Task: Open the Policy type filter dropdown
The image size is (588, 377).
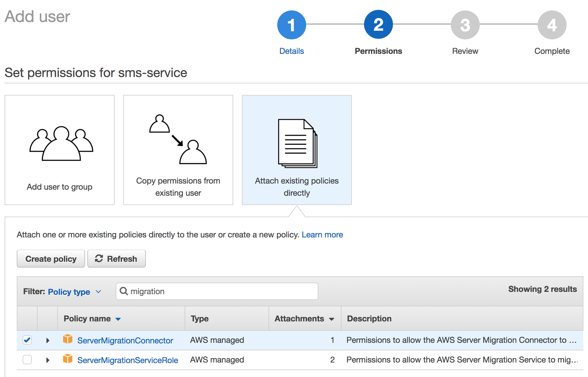Action: (x=74, y=292)
